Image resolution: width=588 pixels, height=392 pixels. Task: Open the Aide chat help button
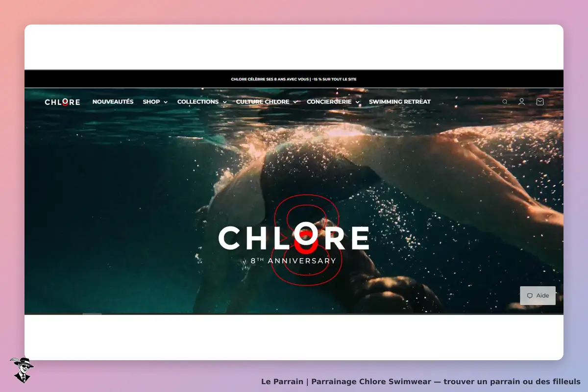538,295
